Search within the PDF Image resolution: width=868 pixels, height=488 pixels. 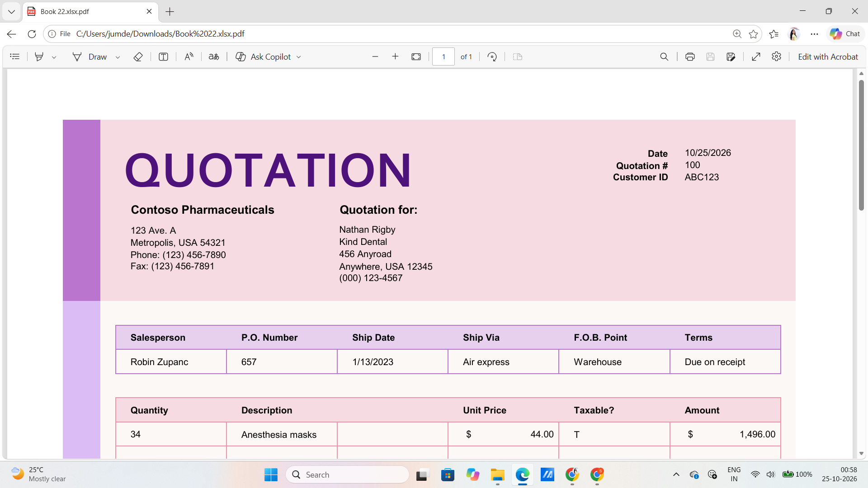(x=664, y=56)
